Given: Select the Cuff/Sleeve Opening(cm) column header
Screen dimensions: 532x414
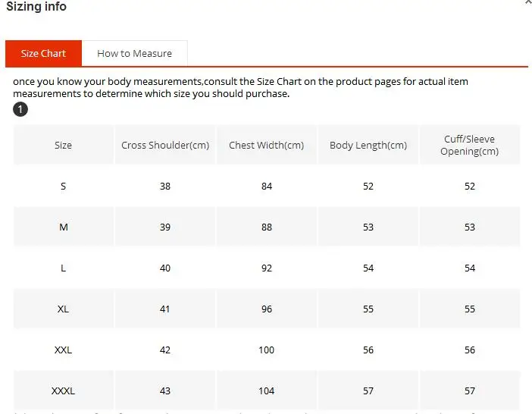Looking at the screenshot, I should tap(470, 145).
